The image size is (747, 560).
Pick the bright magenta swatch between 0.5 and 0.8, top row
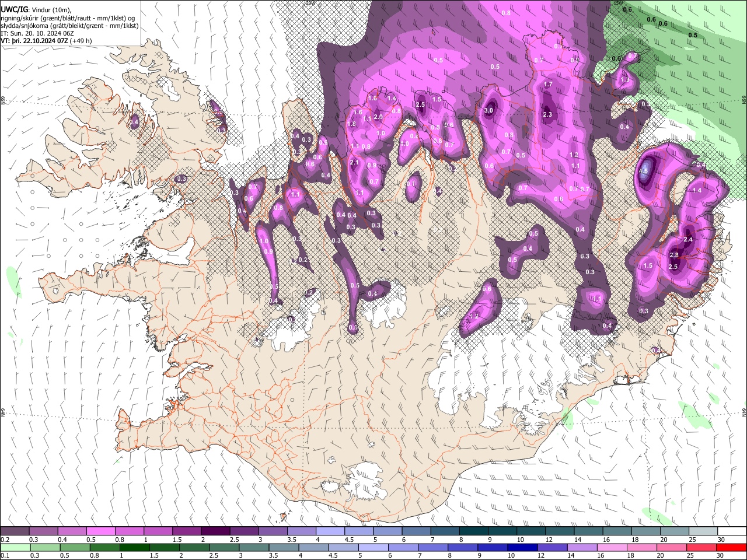click(101, 531)
